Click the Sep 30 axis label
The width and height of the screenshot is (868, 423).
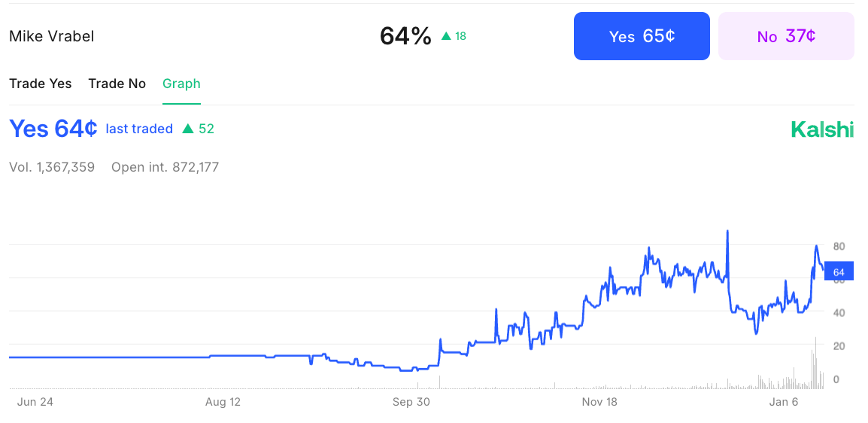(411, 402)
